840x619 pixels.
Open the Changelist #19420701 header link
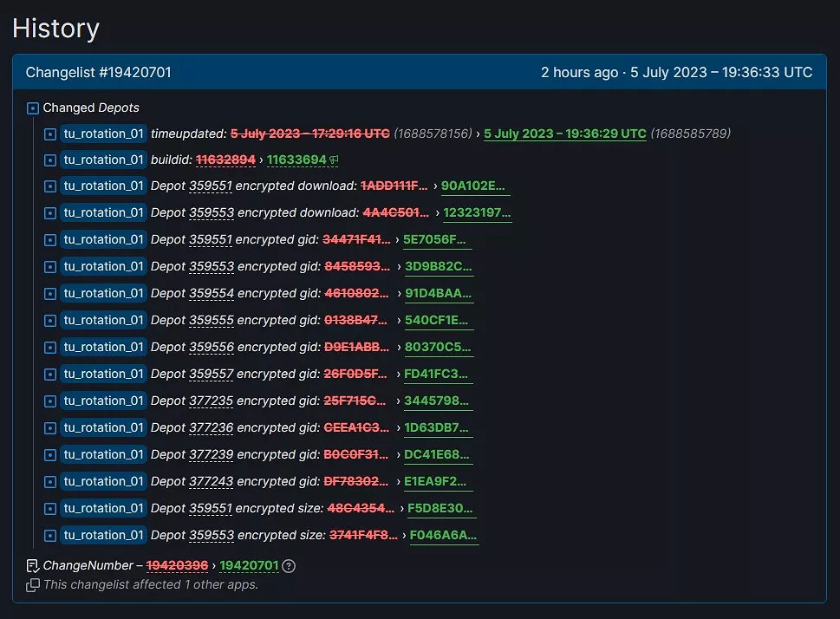[x=98, y=72]
